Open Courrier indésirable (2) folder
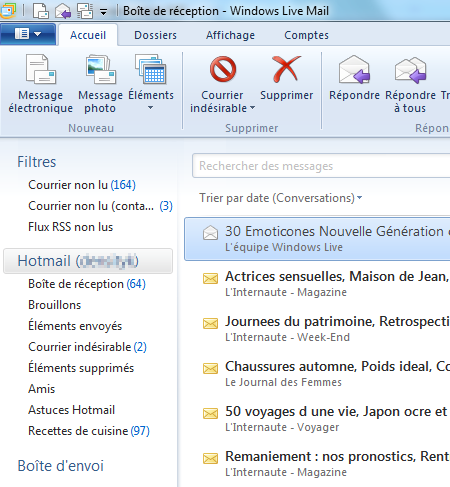Viewport: 450px width, 487px height. click(x=87, y=347)
